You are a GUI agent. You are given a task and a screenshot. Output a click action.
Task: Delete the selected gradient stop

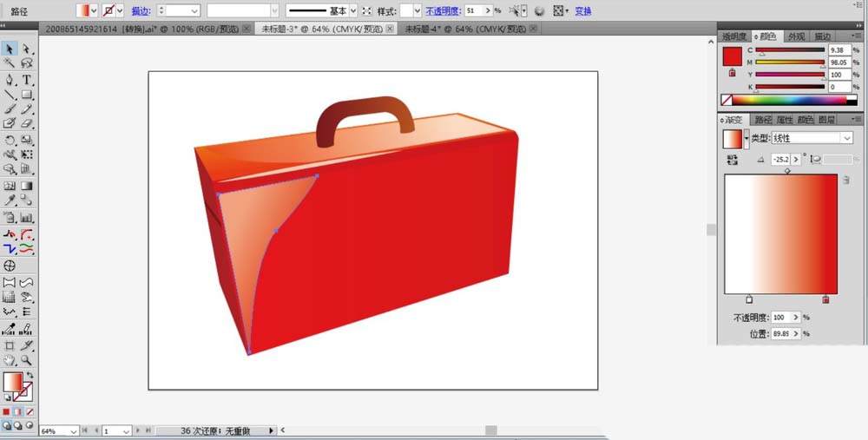click(x=845, y=180)
